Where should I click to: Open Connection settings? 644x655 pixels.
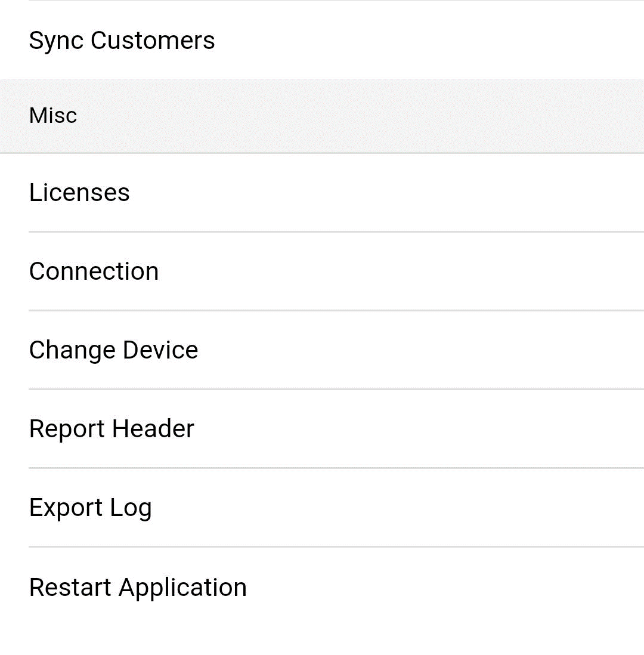[x=322, y=271]
